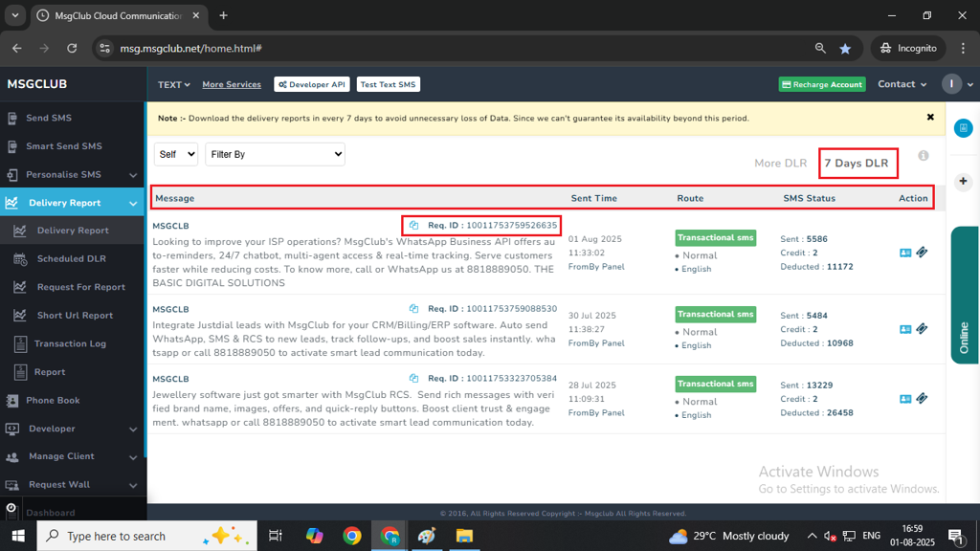Open user profile avatar menu
The image size is (980, 551).
(952, 84)
